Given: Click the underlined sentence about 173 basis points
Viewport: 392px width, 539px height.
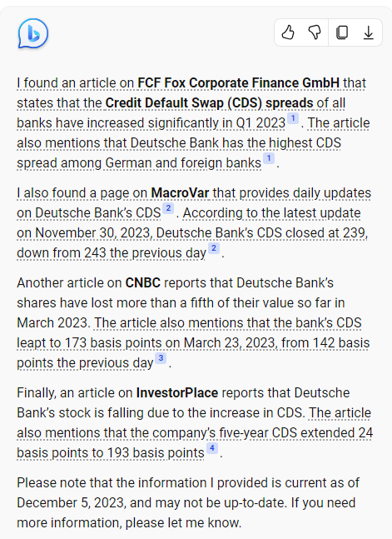Looking at the screenshot, I should pyautogui.click(x=193, y=342).
